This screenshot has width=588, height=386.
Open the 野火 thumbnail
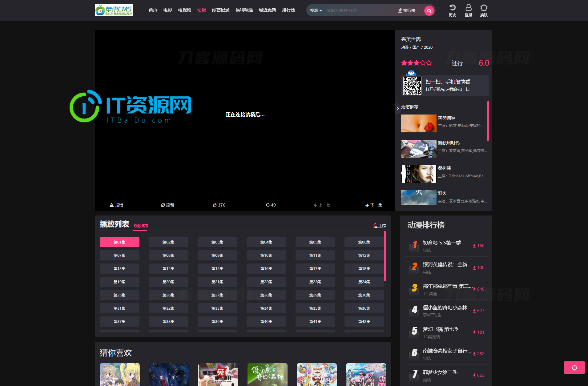[419, 198]
